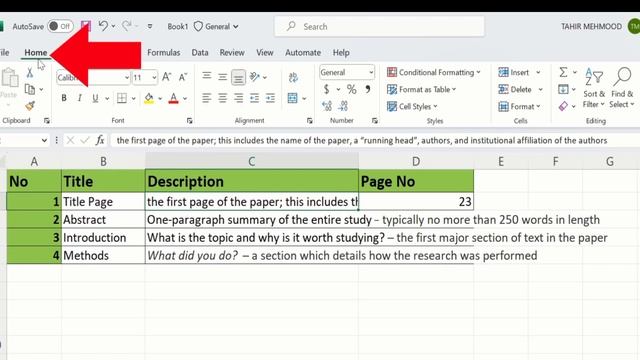Open Format as Table gallery
This screenshot has height=360, width=640.
pos(422,89)
